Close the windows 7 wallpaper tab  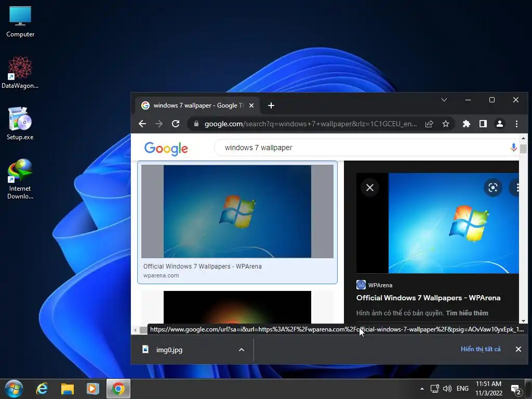[251, 105]
